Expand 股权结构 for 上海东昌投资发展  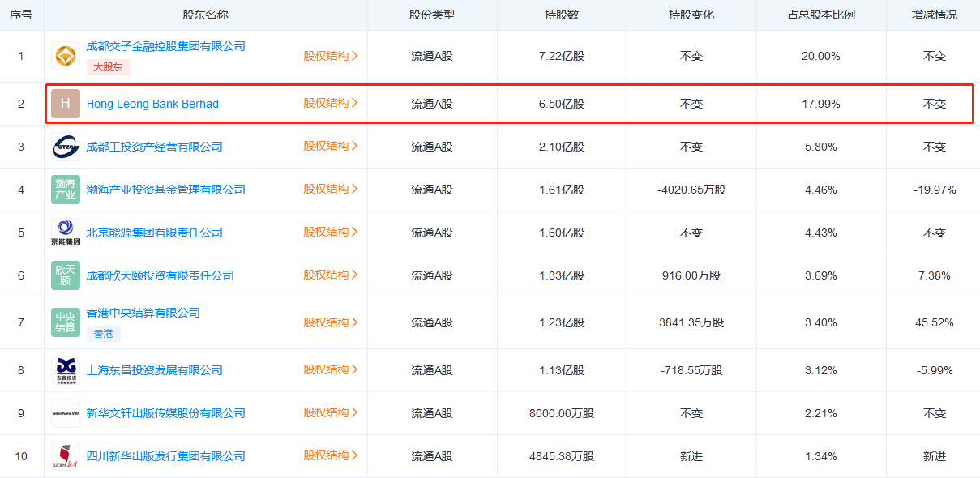click(x=331, y=369)
